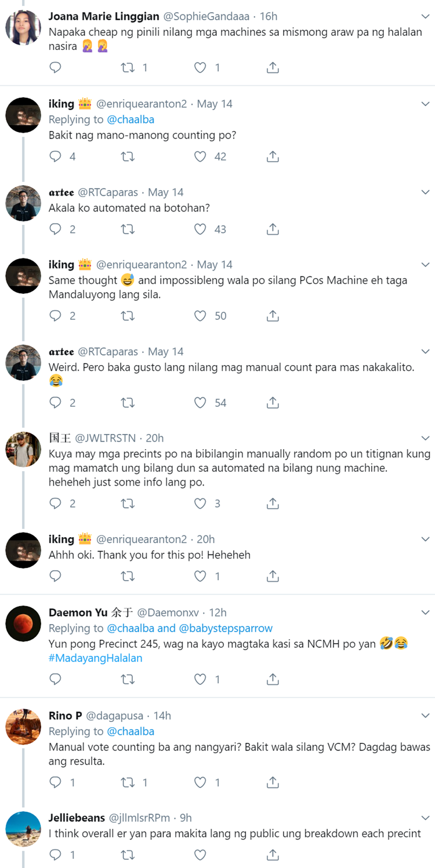
Task: Visit @chaalba from Rino P's reply line
Action: pos(130,731)
